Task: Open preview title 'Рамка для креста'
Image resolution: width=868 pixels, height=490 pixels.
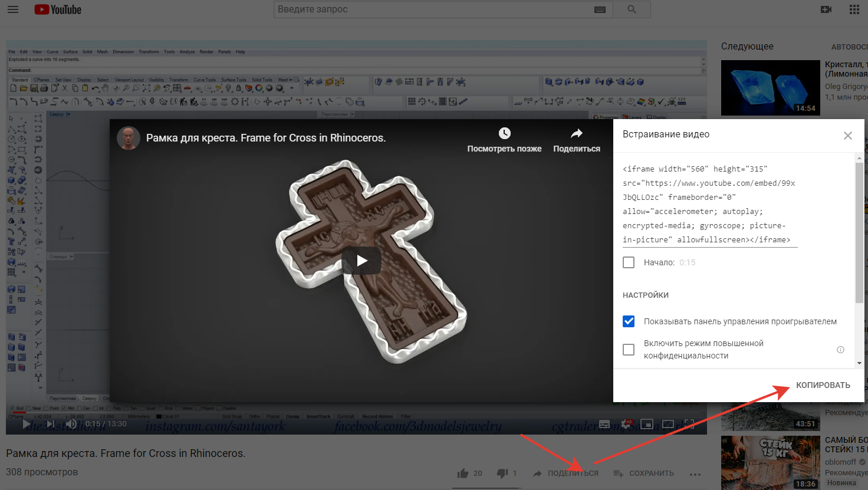Action: pyautogui.click(x=266, y=138)
